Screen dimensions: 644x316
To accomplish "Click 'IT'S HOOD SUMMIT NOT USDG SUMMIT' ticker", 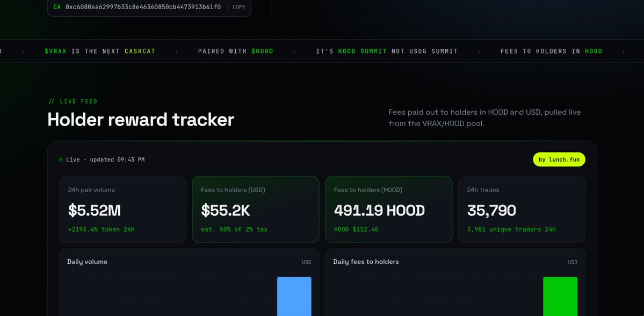I will coord(387,52).
